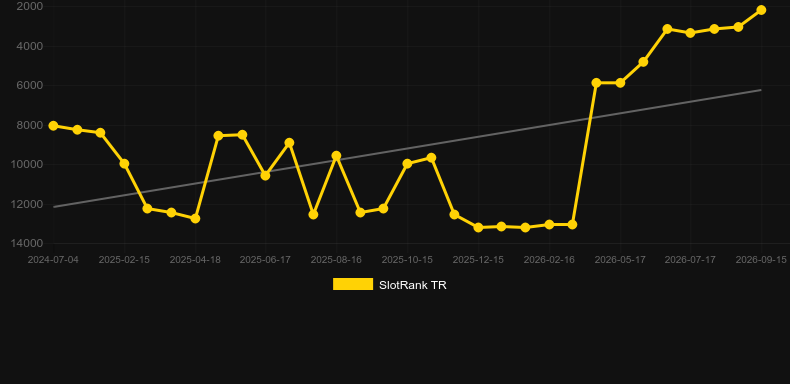Select the first data point for 2024-07-04
790x384 pixels.
click(x=53, y=126)
